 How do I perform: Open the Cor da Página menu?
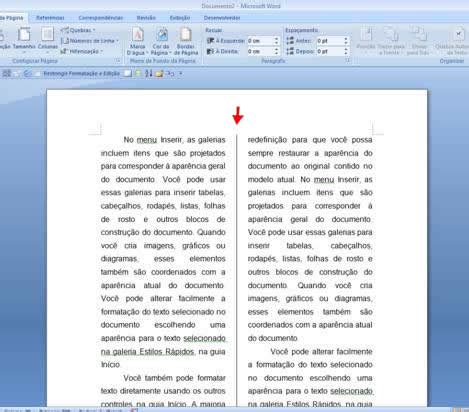[x=161, y=41]
